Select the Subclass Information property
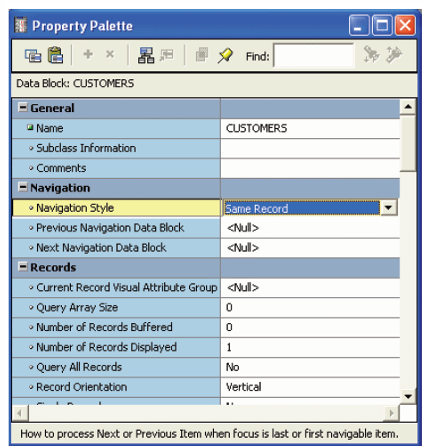Image resolution: width=422 pixels, height=447 pixels. click(x=116, y=148)
